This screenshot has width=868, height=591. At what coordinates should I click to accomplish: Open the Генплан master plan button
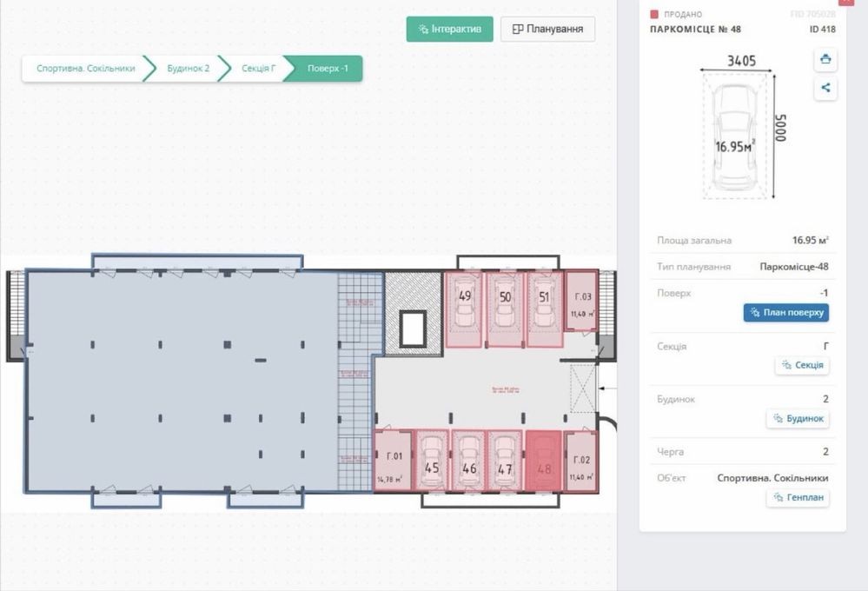coord(797,498)
